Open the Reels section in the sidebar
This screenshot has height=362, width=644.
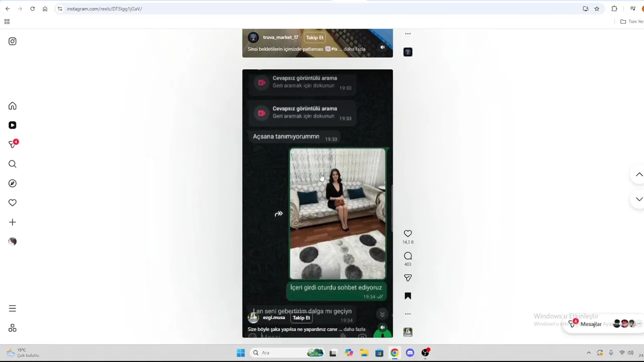coord(13,125)
